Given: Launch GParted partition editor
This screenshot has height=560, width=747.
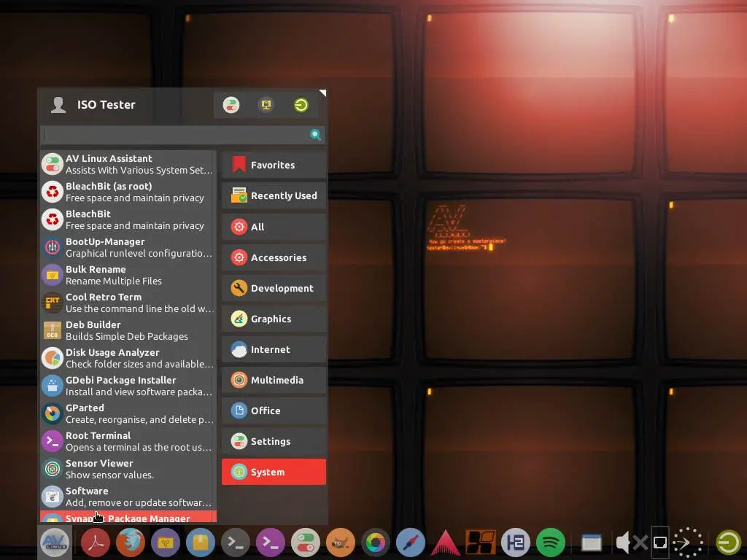Looking at the screenshot, I should point(128,413).
